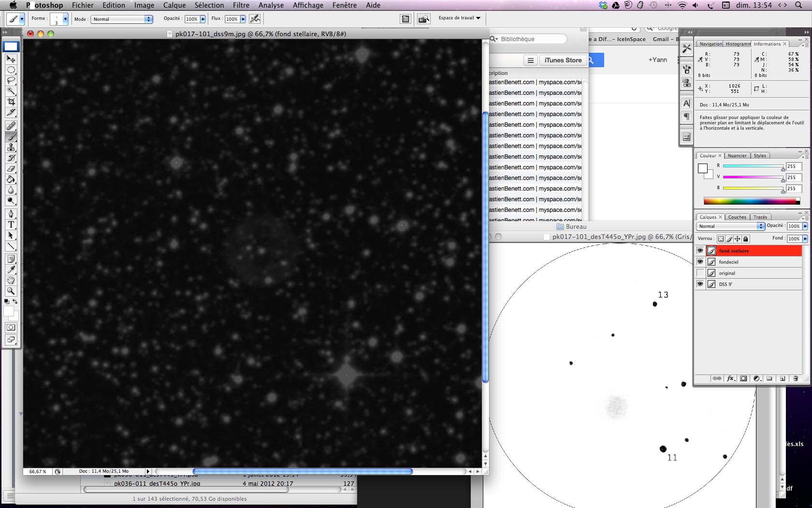
Task: Enter Quick Mask mode
Action: [11, 328]
